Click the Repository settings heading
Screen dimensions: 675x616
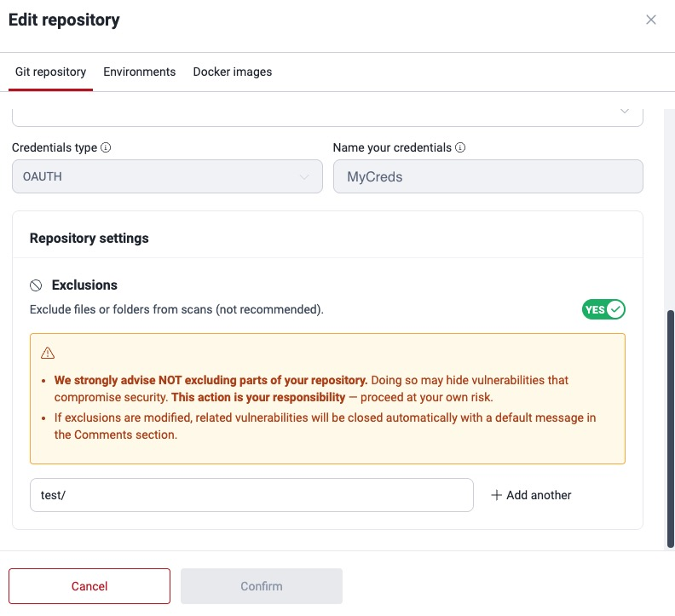(89, 238)
